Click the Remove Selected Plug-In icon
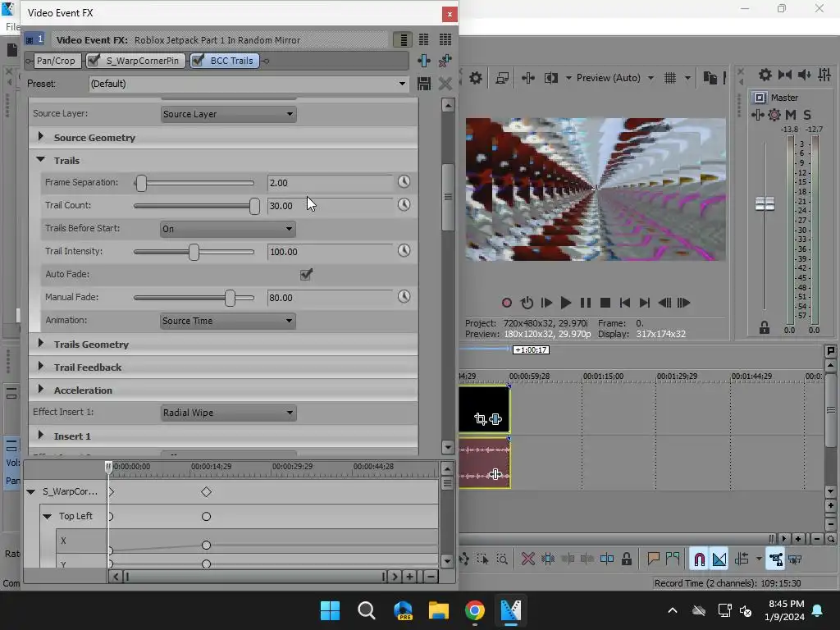 [445, 61]
